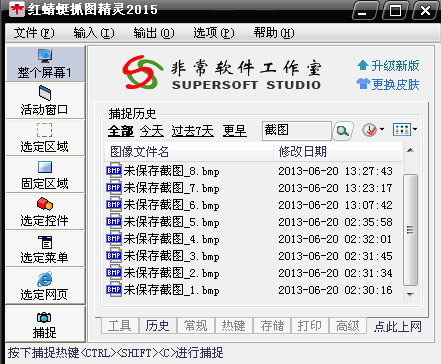441x364 pixels.
Task: Switch to the 历史 tab
Action: 158,326
